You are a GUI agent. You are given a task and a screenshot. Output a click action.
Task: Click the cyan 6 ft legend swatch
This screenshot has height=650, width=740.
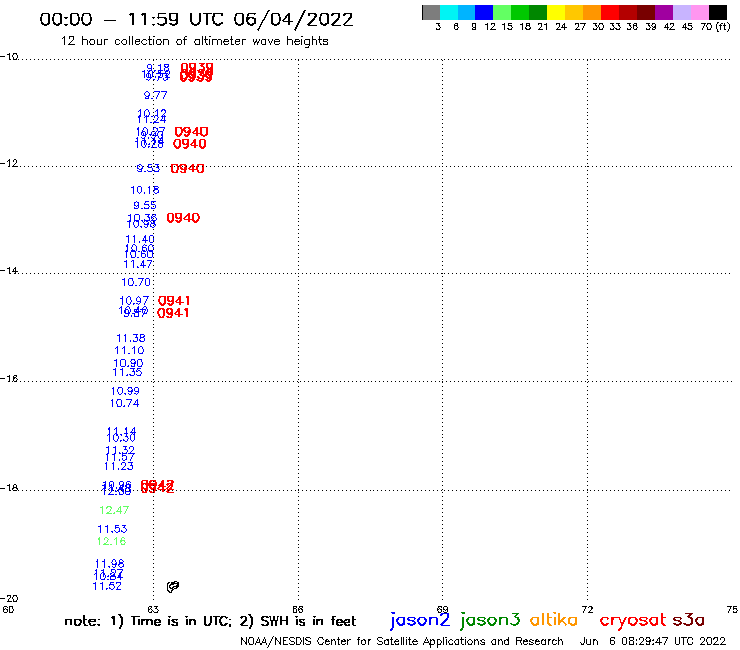pyautogui.click(x=449, y=12)
